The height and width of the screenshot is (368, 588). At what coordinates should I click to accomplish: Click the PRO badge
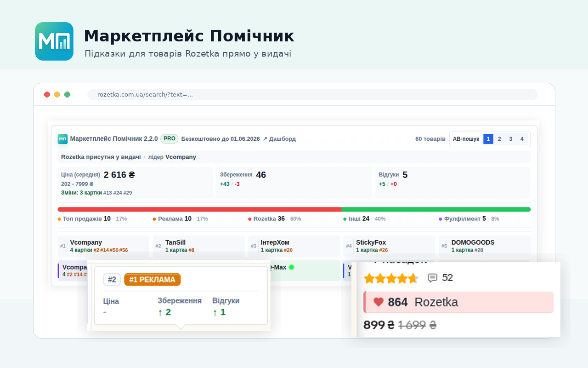[x=170, y=138]
